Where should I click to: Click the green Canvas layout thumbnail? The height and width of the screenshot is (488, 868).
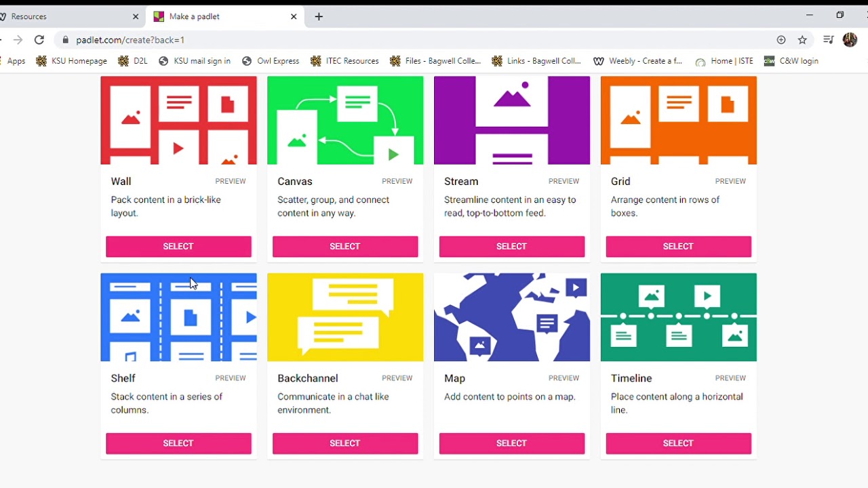click(x=345, y=120)
